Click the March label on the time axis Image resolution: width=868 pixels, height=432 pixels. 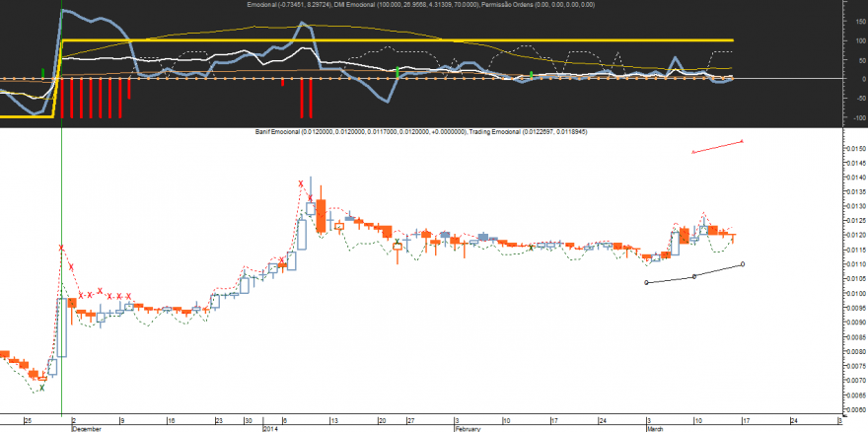point(655,429)
